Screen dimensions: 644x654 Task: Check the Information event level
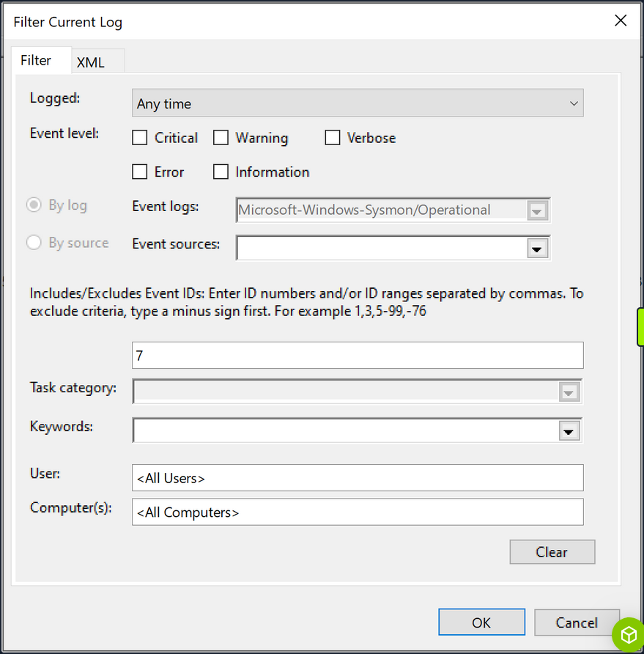[221, 172]
